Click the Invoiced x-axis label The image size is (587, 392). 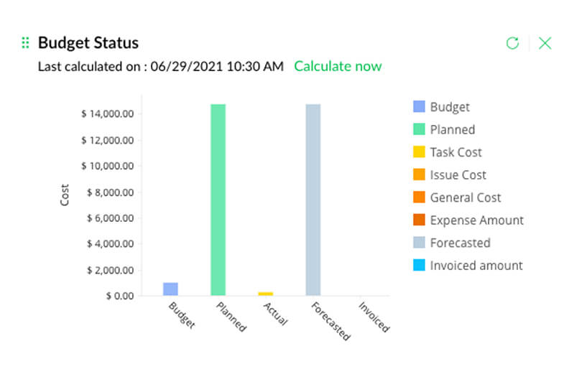[374, 317]
